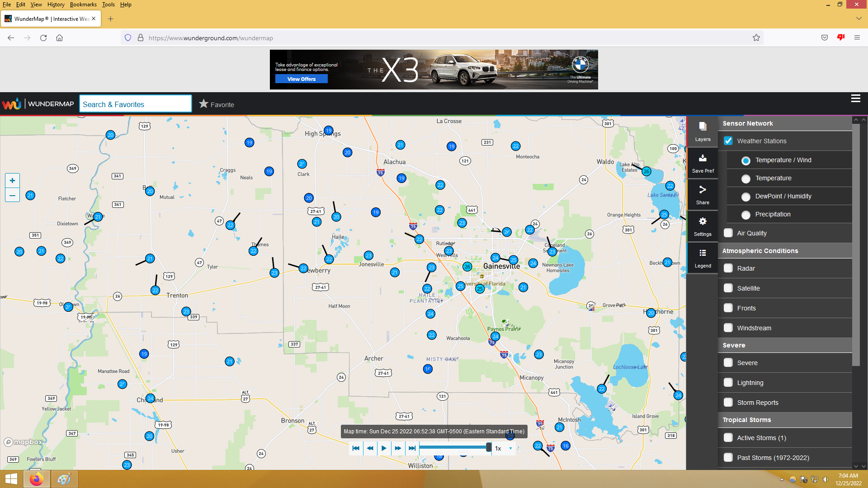
Task: Go back to previous page
Action: pos(11,38)
